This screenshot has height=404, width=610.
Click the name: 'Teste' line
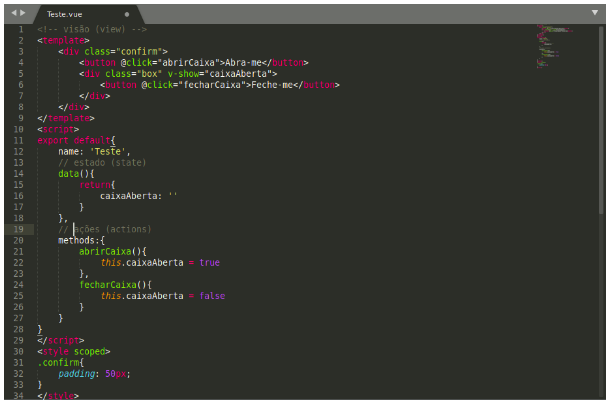[x=94, y=151]
